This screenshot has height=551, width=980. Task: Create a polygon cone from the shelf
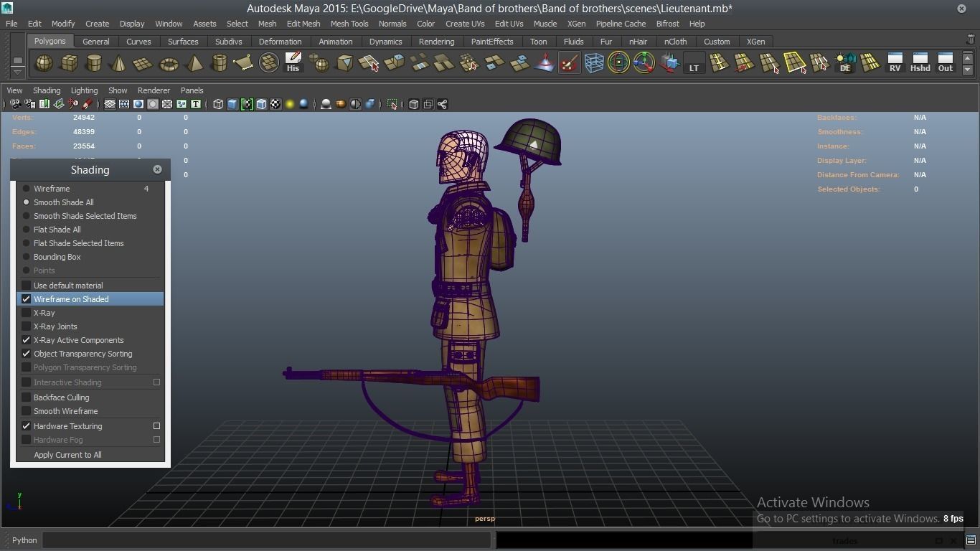coord(118,63)
